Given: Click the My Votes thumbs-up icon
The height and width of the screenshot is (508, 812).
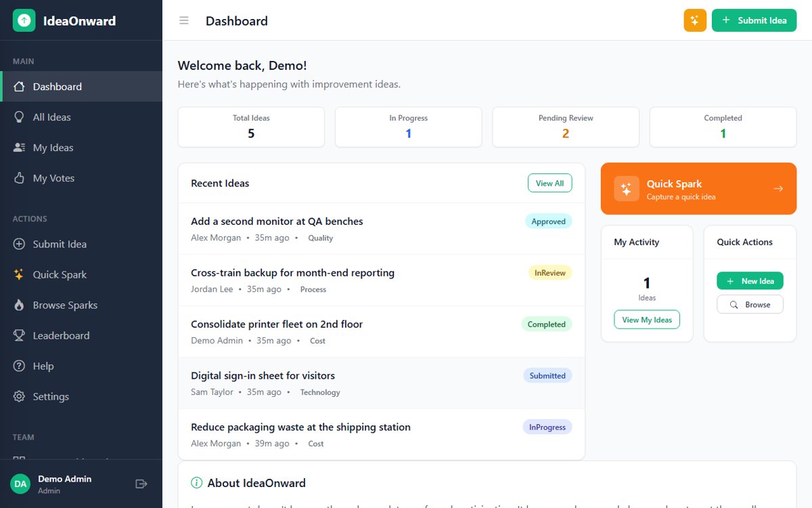Looking at the screenshot, I should [19, 178].
